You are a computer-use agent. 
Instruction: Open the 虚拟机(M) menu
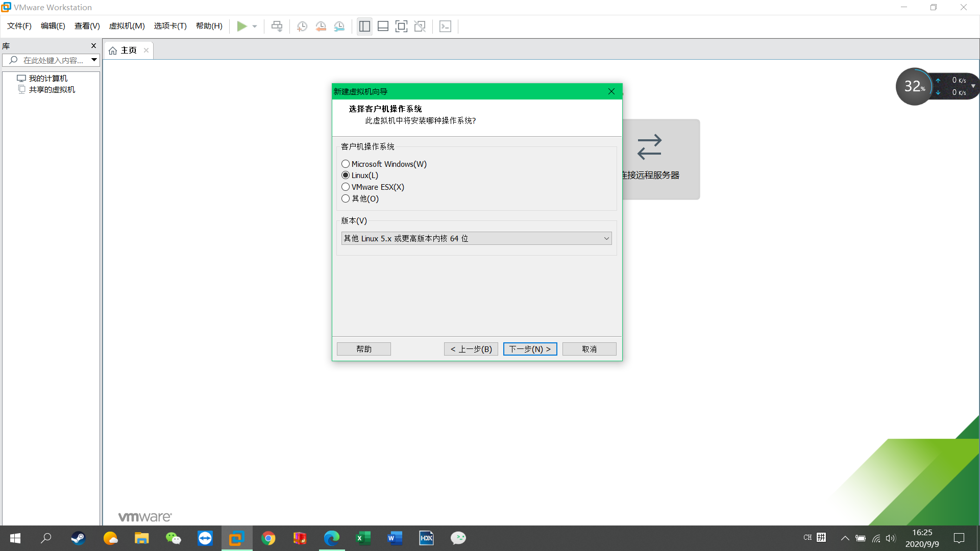click(x=127, y=26)
